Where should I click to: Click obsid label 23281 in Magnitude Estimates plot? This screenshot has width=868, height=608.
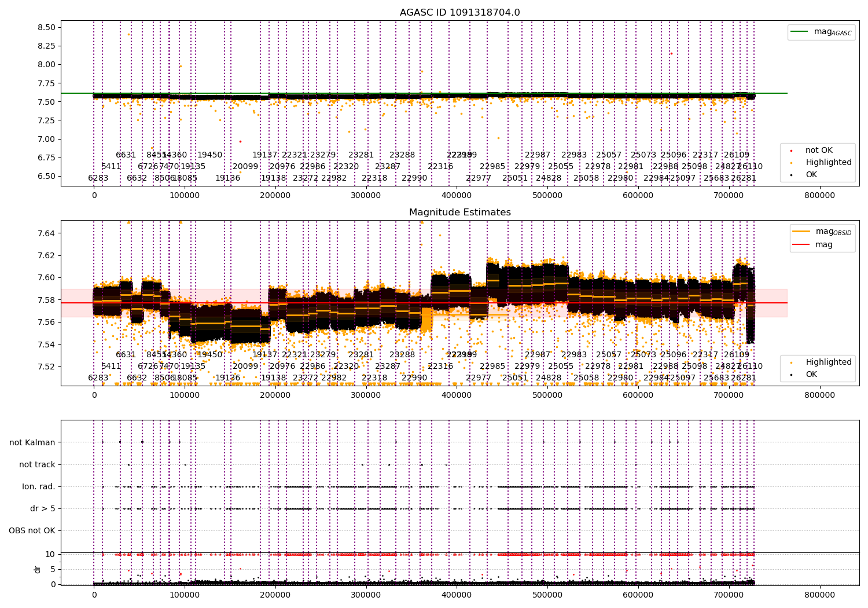click(x=361, y=355)
